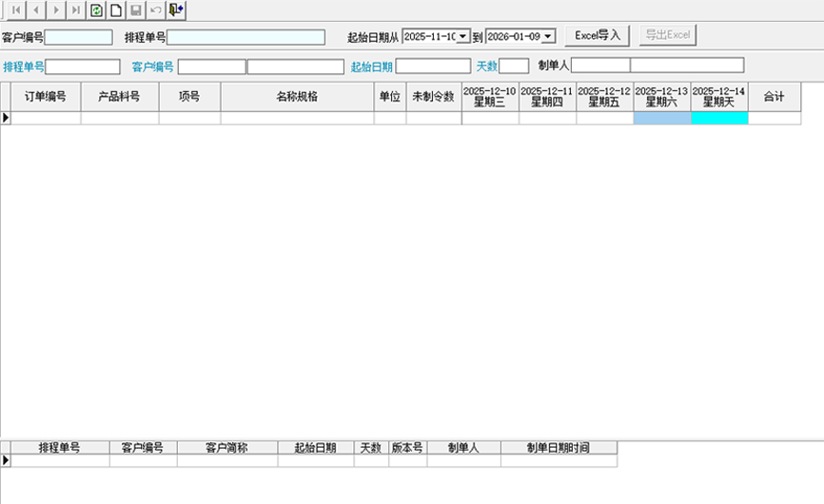The height and width of the screenshot is (504, 824).
Task: Create a new blank document
Action: pyautogui.click(x=116, y=10)
